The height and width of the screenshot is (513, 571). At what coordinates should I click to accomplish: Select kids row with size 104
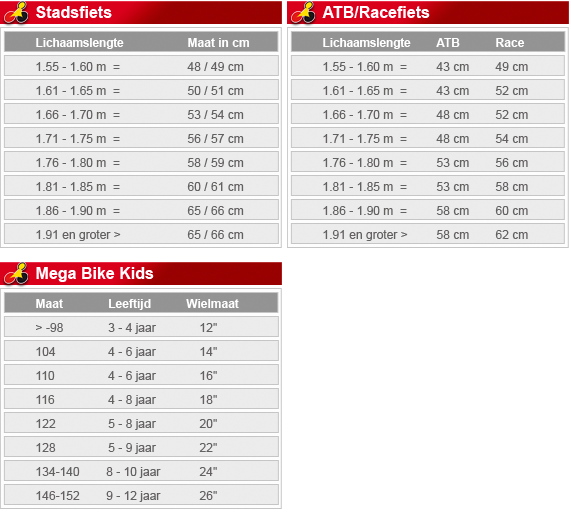(x=141, y=351)
